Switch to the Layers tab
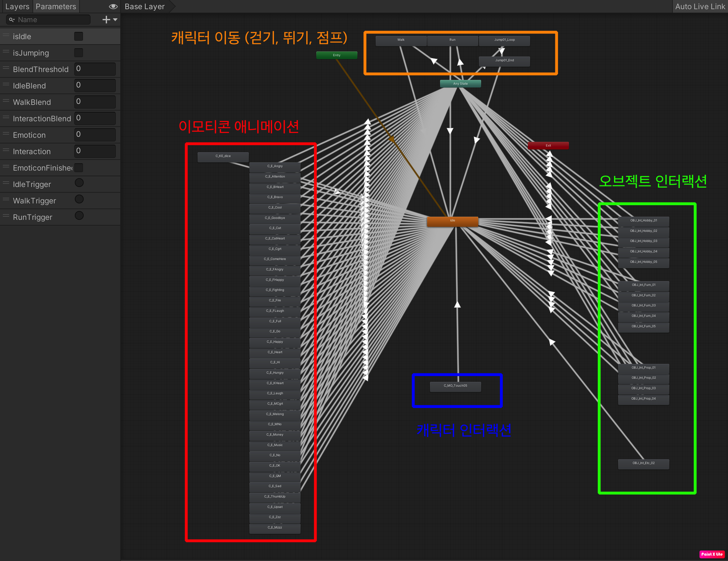 (17, 6)
